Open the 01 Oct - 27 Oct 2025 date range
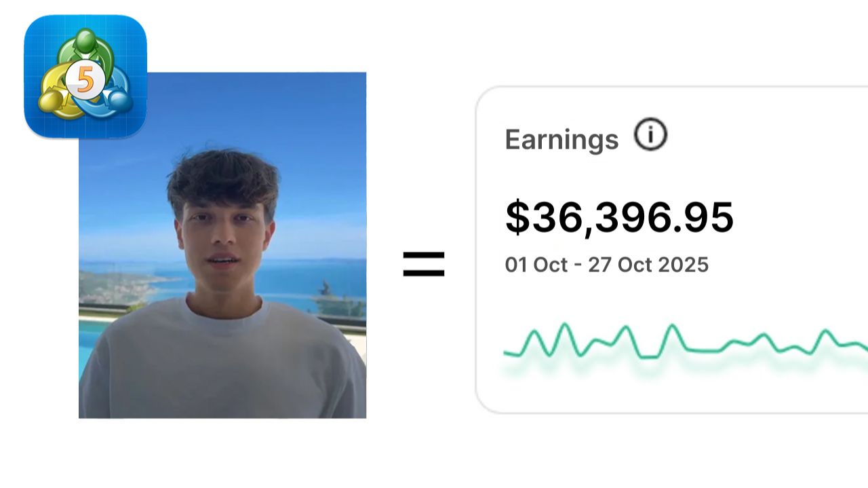This screenshot has width=868, height=488. [x=606, y=264]
